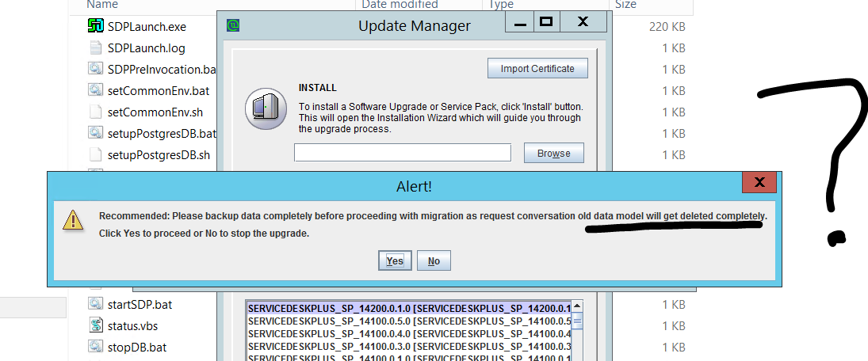This screenshot has height=361, width=868.
Task: Click the Update Manager title bar icon
Action: point(234,25)
